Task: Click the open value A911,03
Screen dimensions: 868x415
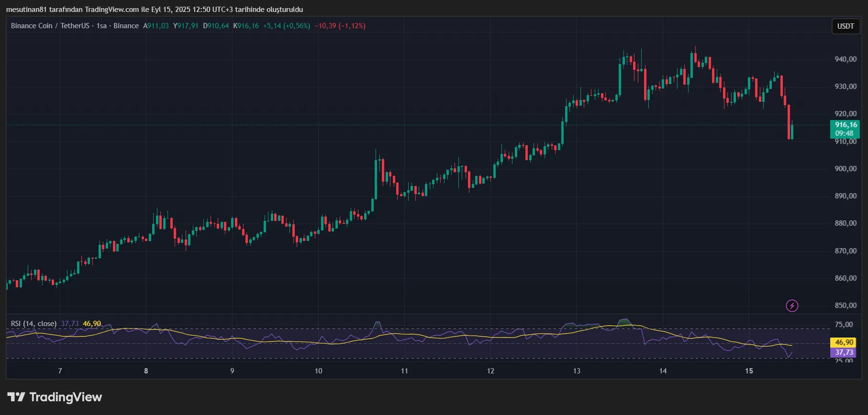Action: [x=156, y=26]
